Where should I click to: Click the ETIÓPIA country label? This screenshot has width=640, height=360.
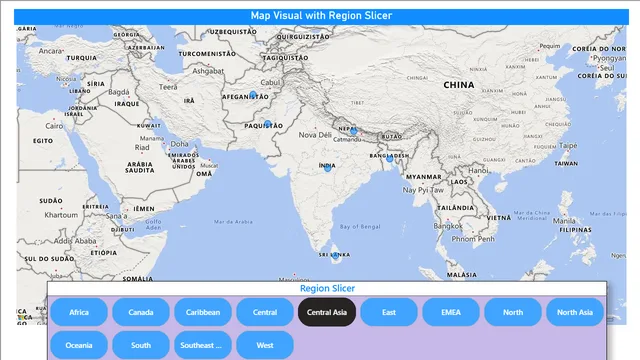(x=104, y=253)
